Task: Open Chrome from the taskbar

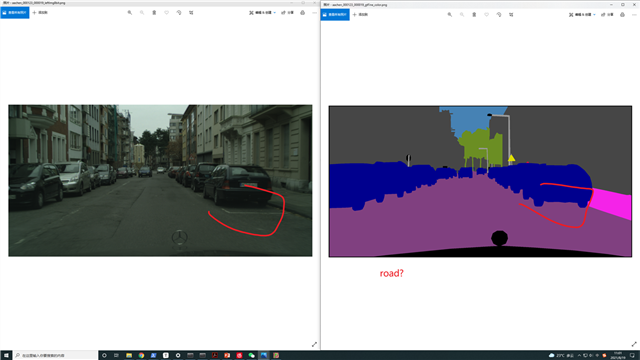Action: pos(141,356)
